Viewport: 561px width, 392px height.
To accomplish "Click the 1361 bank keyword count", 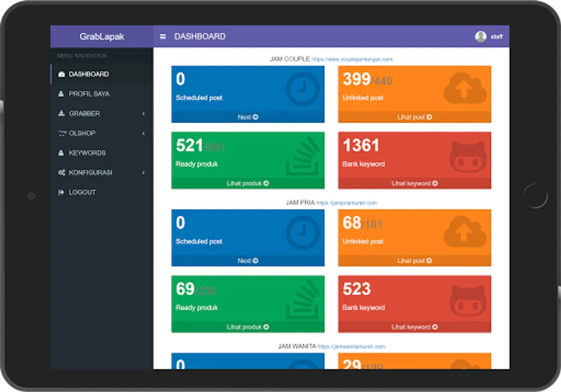I will (361, 145).
